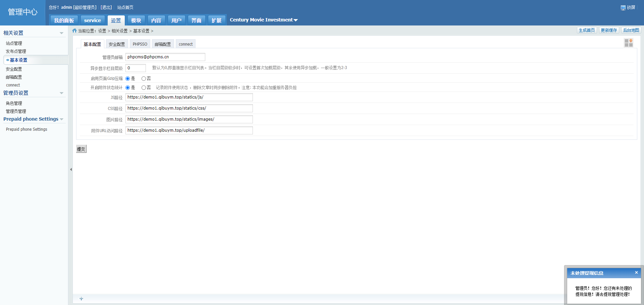Click the 提交 submit button
Viewport: 644px width, 305px height.
81,149
